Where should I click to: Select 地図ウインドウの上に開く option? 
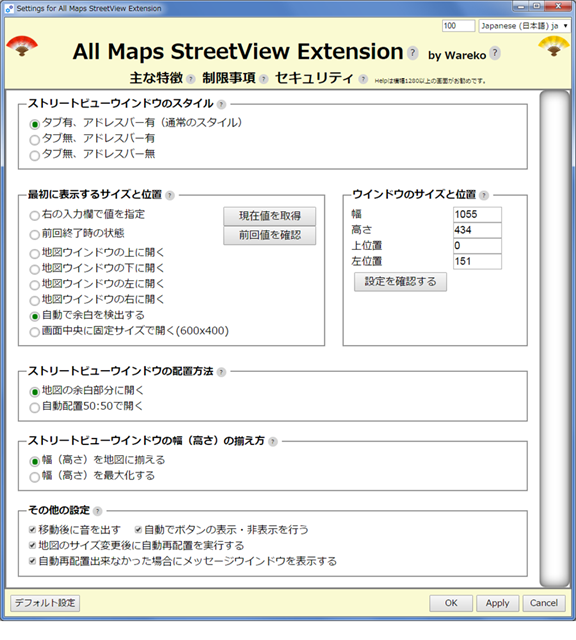coord(35,253)
